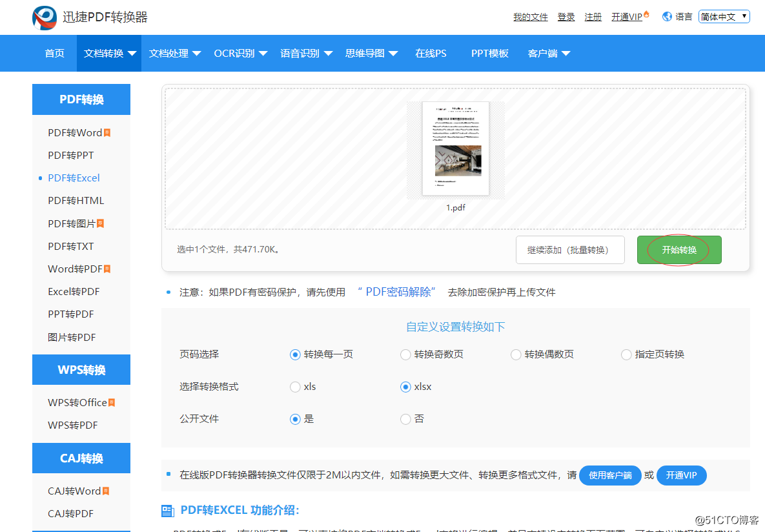765x532 pixels.
Task: Open PPT模板 from navigation bar
Action: pos(490,53)
